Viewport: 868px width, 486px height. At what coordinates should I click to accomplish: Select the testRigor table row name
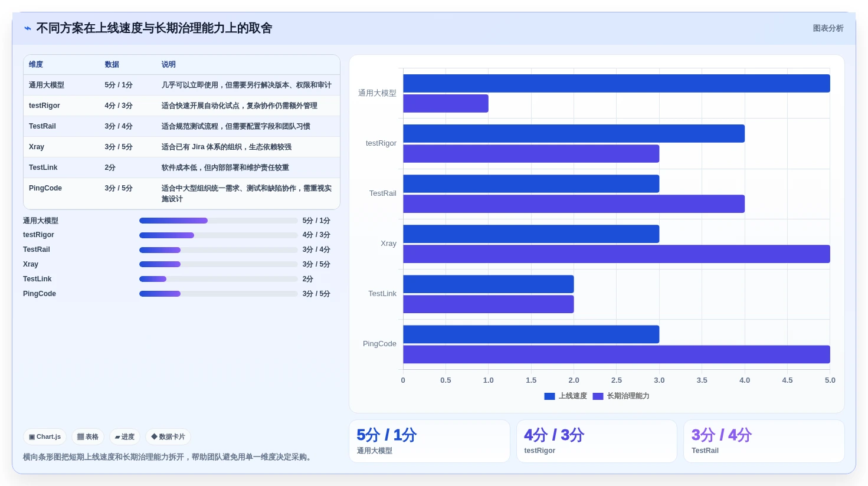pos(44,106)
